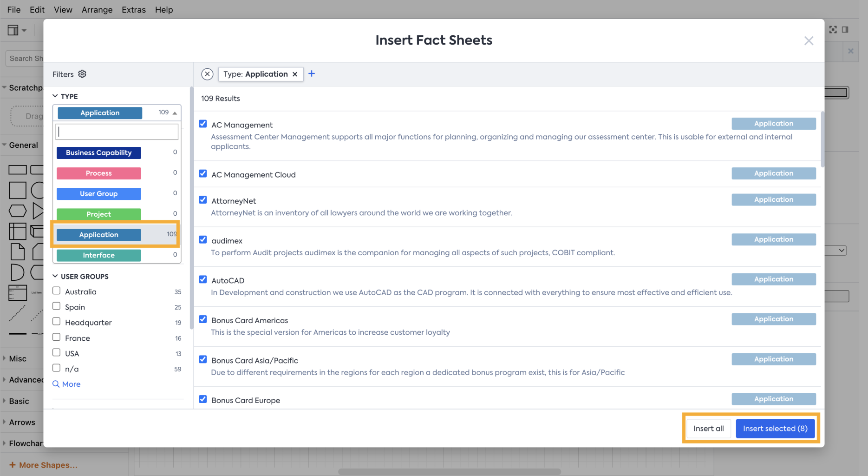Click the Insert all button
This screenshot has height=476, width=868.
[x=708, y=429]
